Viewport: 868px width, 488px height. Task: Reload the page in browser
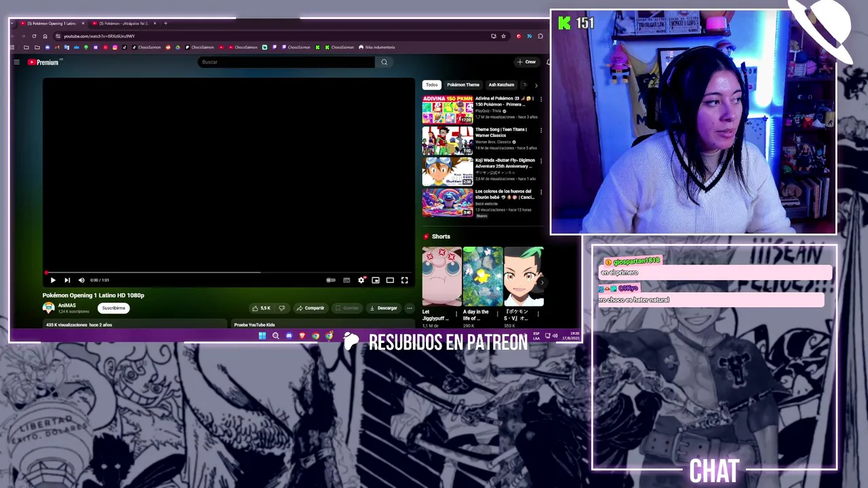click(34, 36)
